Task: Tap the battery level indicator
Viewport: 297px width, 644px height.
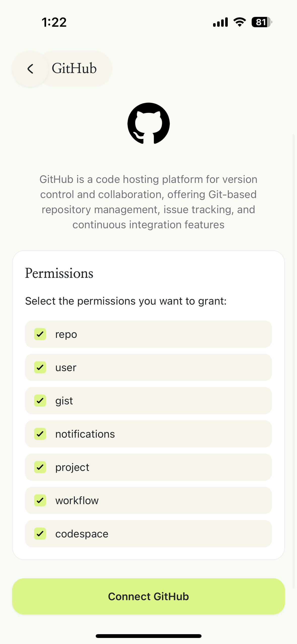Action: coord(261,22)
